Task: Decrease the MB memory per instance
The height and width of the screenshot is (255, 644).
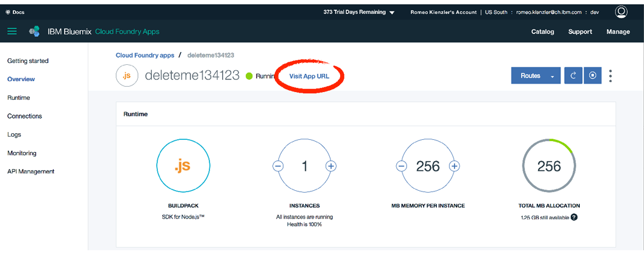Action: point(401,166)
